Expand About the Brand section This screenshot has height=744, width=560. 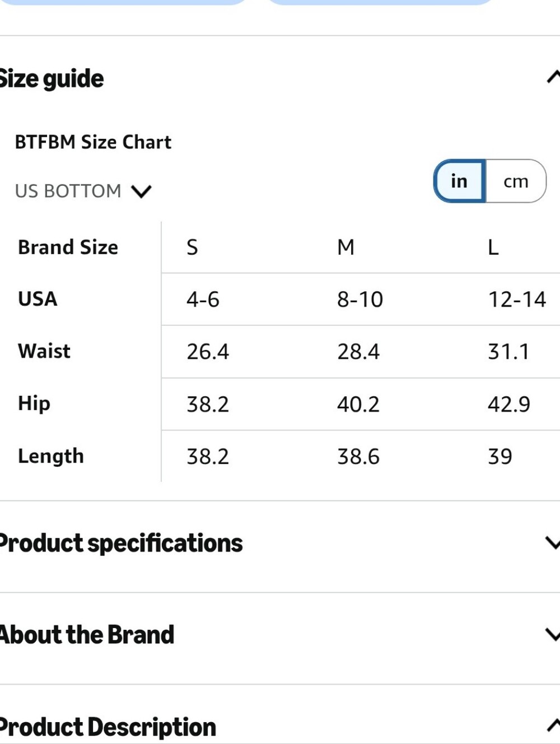coord(280,635)
